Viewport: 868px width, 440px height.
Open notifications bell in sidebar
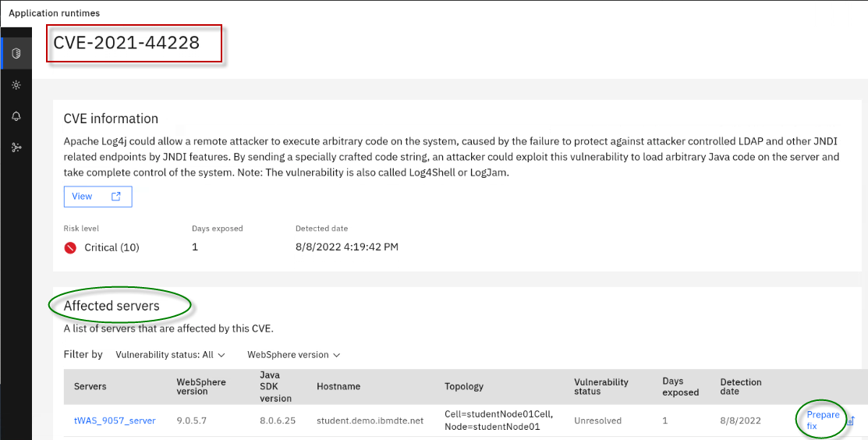coord(16,116)
